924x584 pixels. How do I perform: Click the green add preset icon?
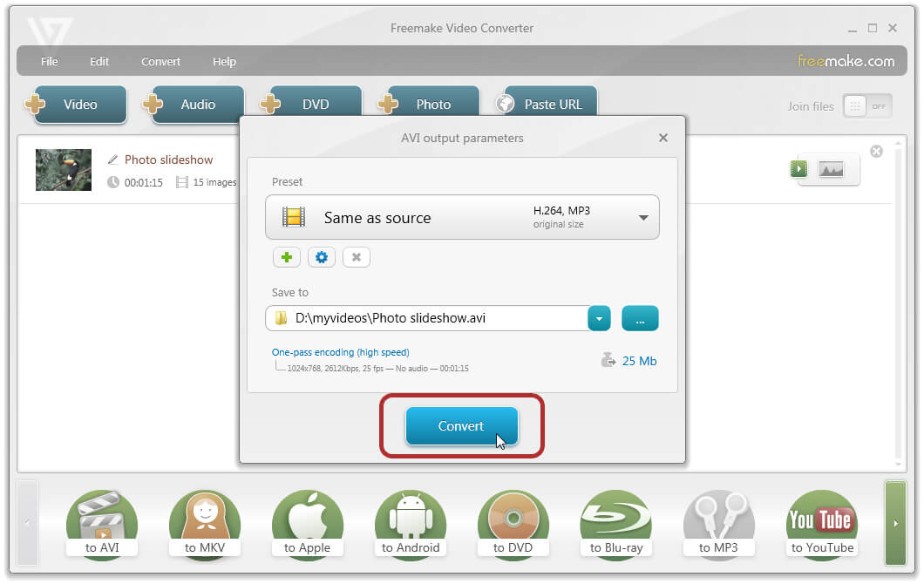[286, 257]
